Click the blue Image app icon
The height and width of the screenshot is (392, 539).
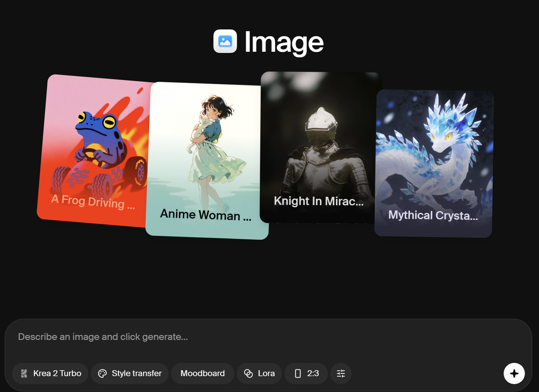point(225,41)
